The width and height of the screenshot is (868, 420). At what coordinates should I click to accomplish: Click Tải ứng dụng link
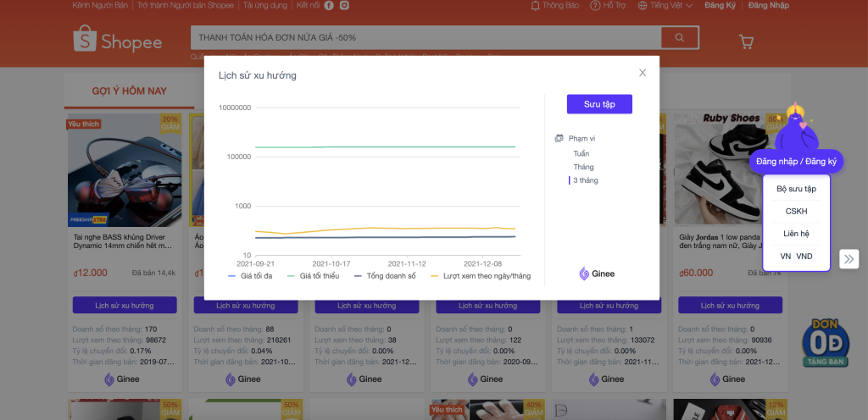click(265, 6)
